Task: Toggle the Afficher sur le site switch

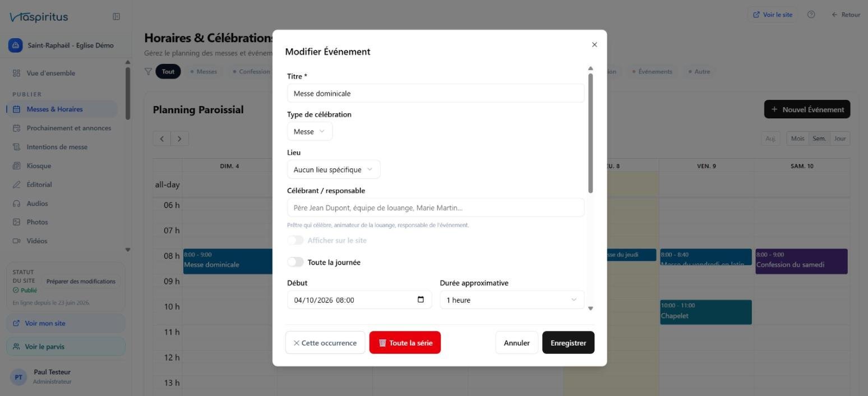Action: pyautogui.click(x=296, y=240)
